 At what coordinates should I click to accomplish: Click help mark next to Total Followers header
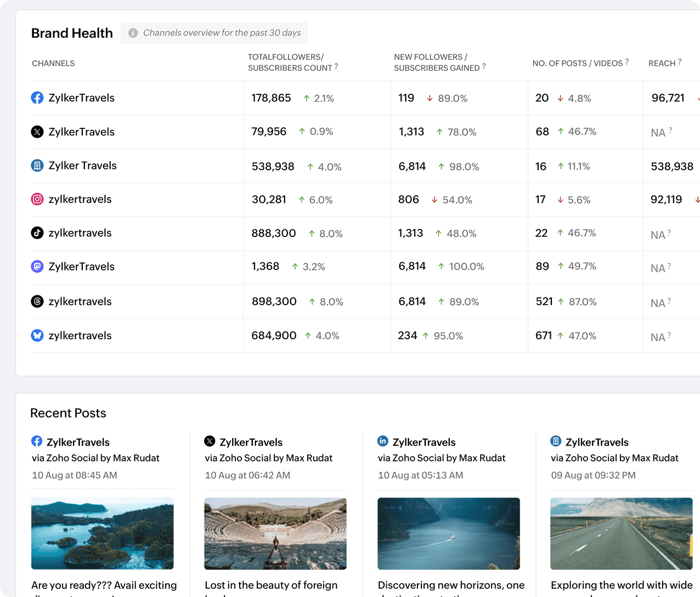[x=336, y=66]
